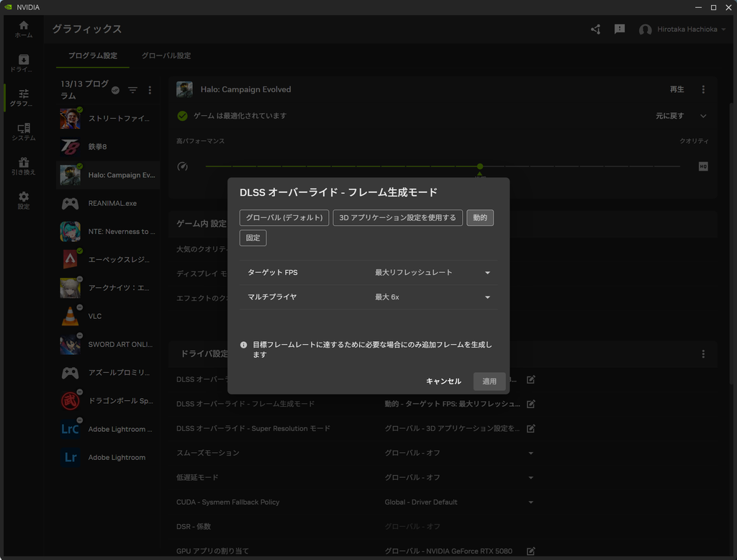Choose 固定 frame generation mode

pyautogui.click(x=253, y=238)
